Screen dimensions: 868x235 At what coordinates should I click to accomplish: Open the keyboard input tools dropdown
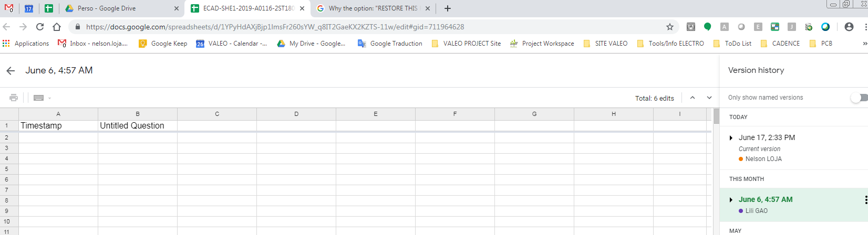click(x=42, y=98)
